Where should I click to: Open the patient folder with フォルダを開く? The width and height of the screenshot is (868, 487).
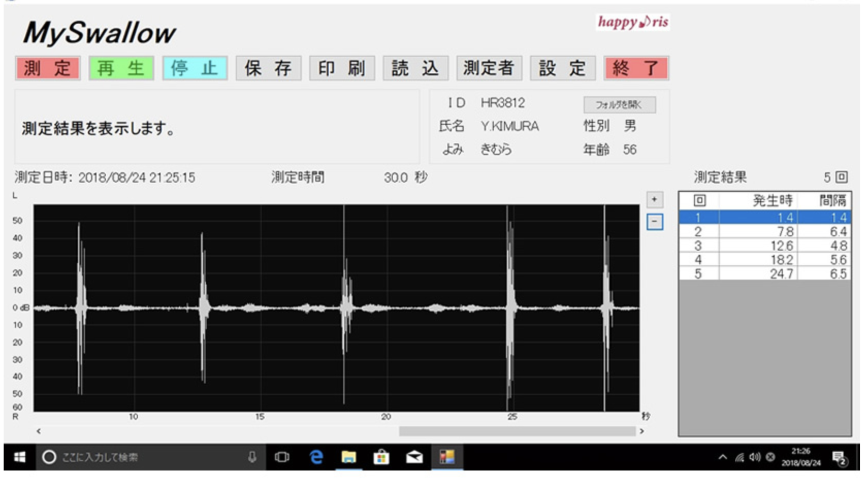point(619,105)
